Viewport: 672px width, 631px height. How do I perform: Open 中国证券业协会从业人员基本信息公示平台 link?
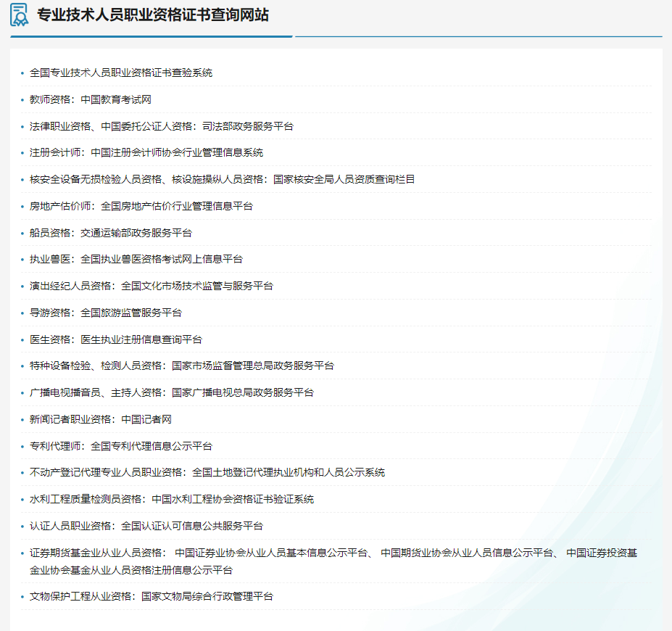(x=272, y=553)
